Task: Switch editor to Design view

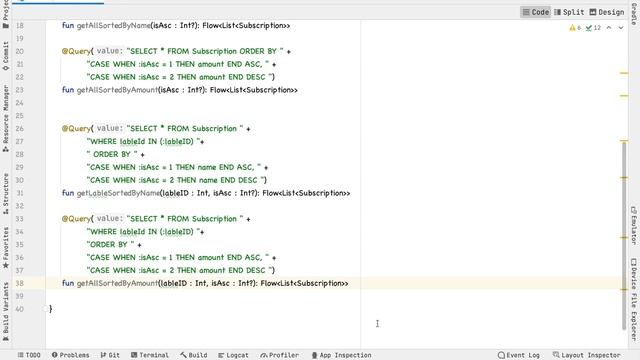Action: point(607,12)
